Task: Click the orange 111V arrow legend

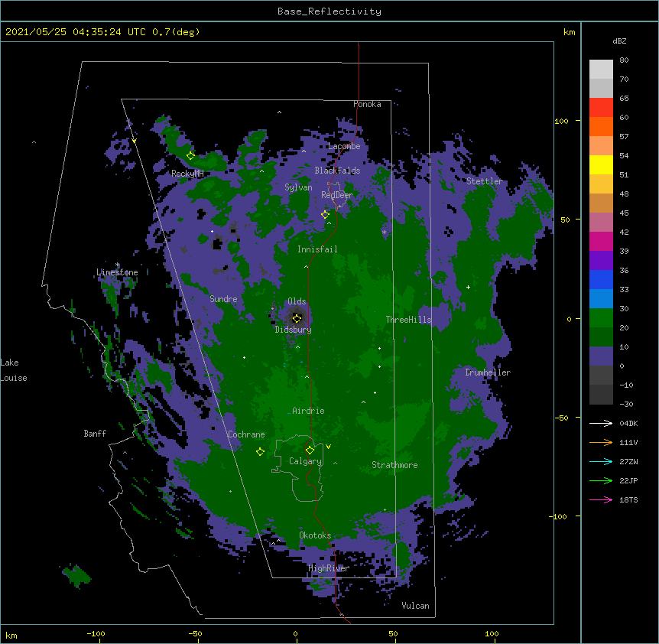Action: (x=601, y=442)
